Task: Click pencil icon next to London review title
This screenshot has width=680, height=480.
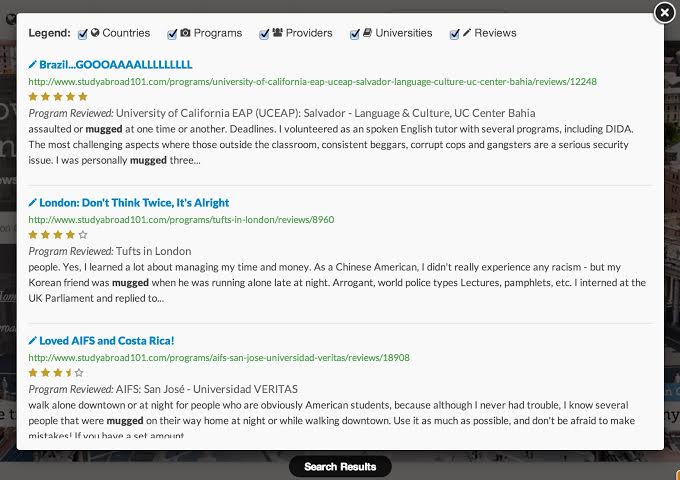Action: [33, 202]
